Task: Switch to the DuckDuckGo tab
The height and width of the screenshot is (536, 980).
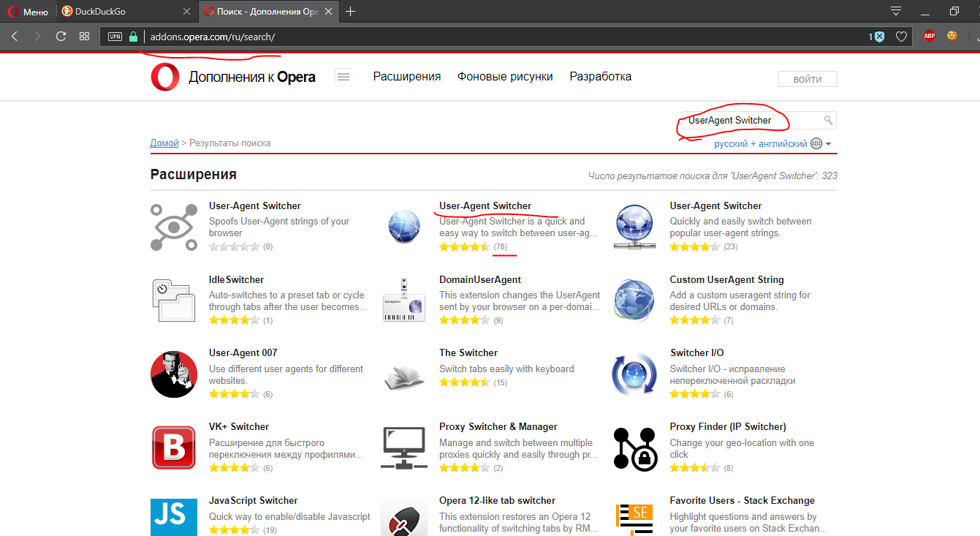Action: 126,11
